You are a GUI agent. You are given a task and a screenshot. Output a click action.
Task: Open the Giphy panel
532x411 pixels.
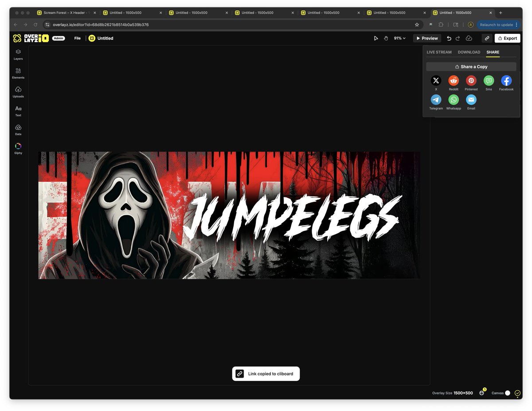[x=18, y=148]
